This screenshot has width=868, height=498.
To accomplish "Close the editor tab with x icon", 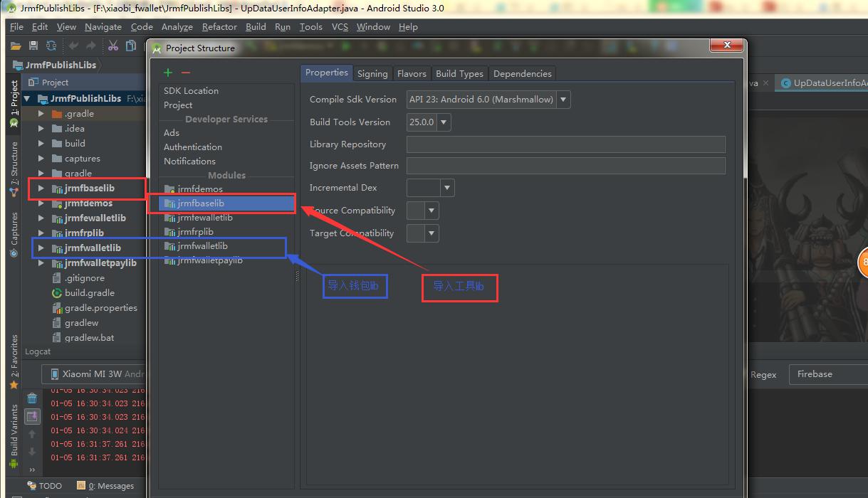I will (x=765, y=83).
